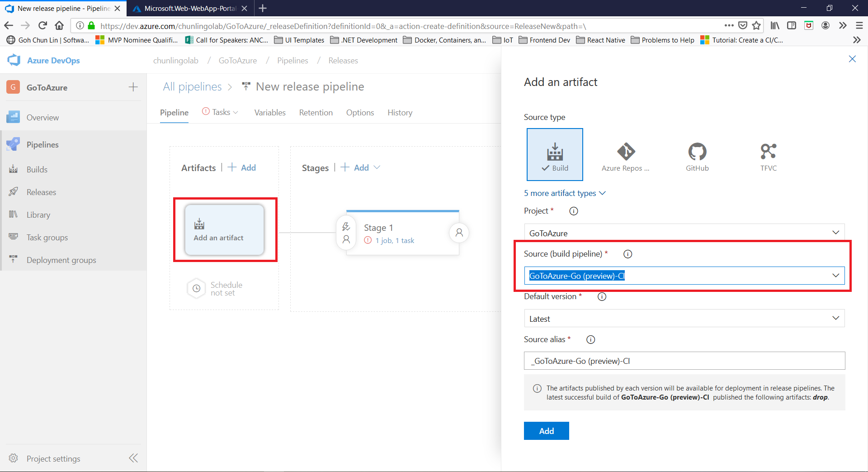Go to browser home page

pos(59,25)
